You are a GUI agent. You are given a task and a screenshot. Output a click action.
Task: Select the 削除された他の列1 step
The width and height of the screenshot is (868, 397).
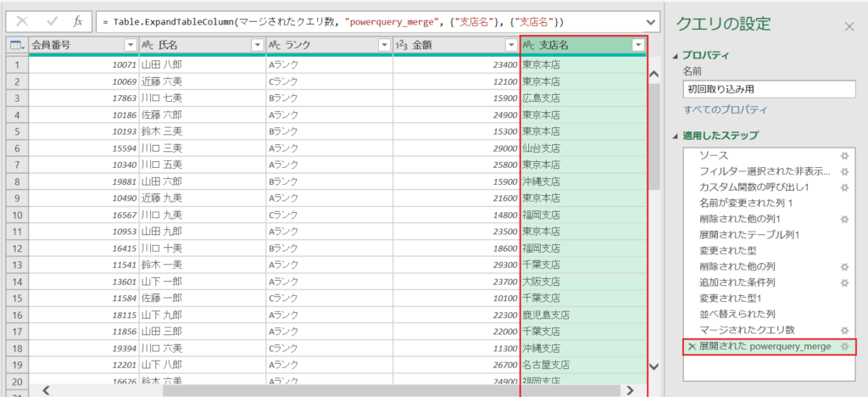770,219
